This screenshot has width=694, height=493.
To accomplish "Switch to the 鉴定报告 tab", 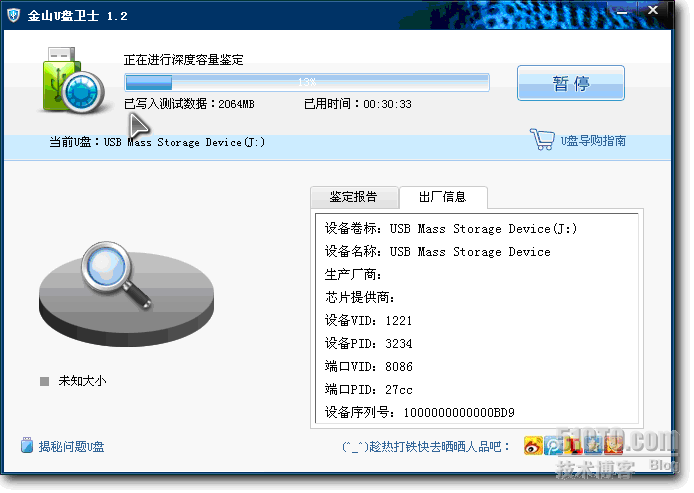I will click(354, 196).
